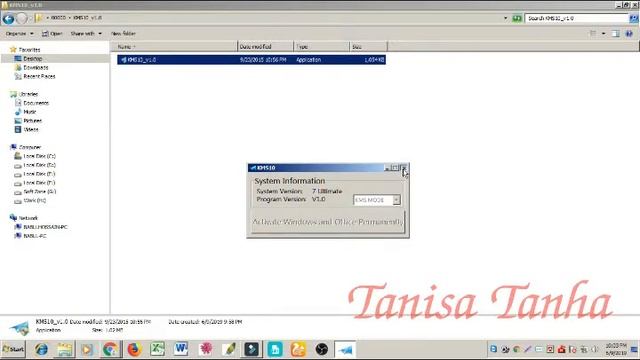Image resolution: width=640 pixels, height=360 pixels.
Task: Open the Windows Start menu
Action: coord(13,349)
